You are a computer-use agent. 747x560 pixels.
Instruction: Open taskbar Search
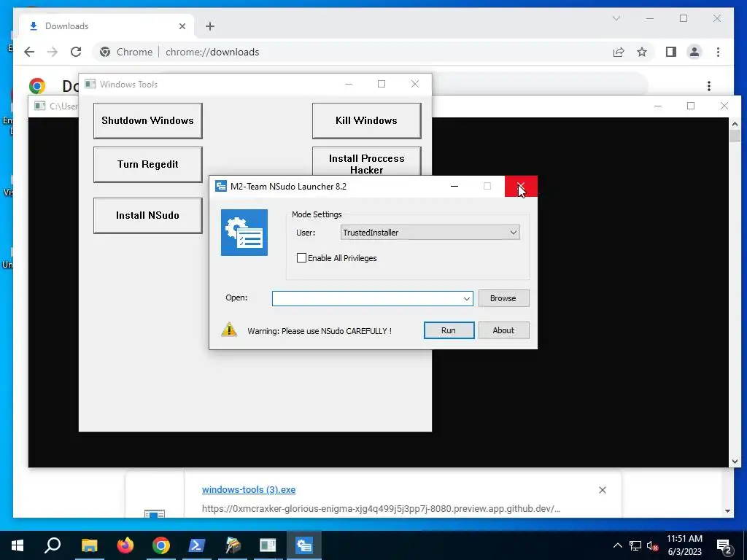53,545
